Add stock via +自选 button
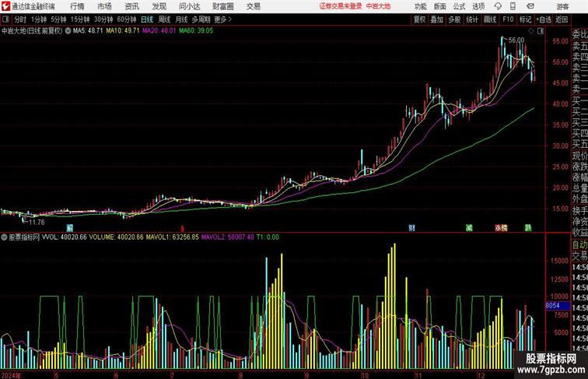The width and height of the screenshot is (588, 379). 544,19
